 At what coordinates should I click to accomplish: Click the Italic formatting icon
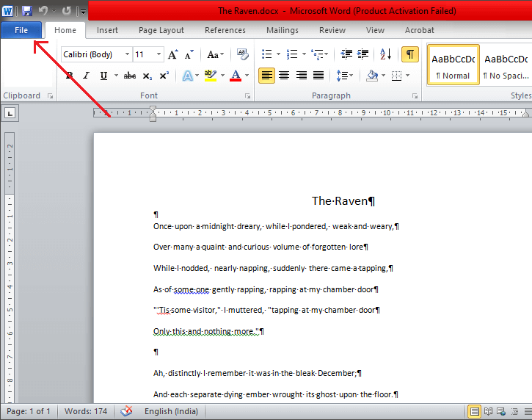[86, 76]
